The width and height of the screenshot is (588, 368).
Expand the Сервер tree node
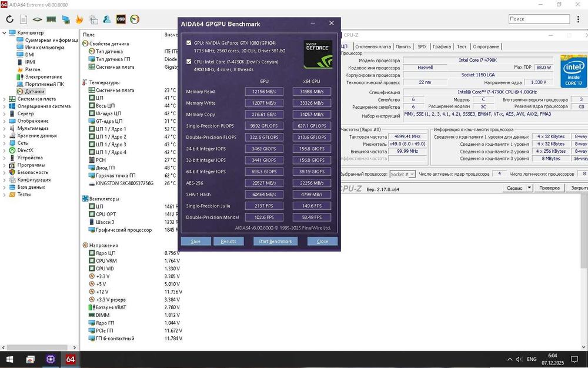tap(4, 113)
